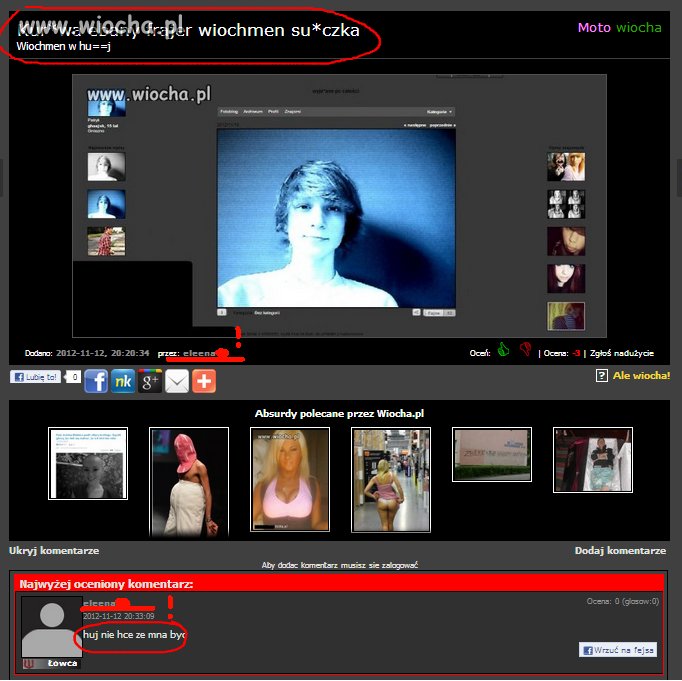Hide comments with 'Ukryj komentarze'
682x681 pixels.
click(x=54, y=551)
